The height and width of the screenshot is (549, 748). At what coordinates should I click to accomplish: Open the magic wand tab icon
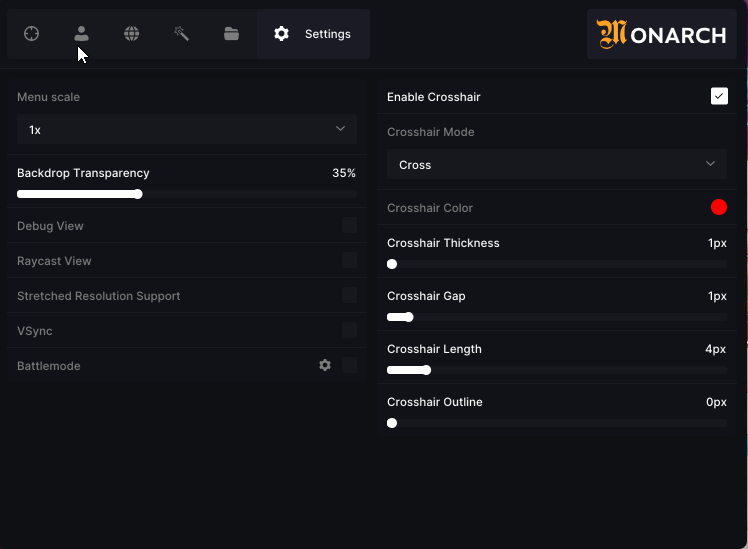coord(181,34)
